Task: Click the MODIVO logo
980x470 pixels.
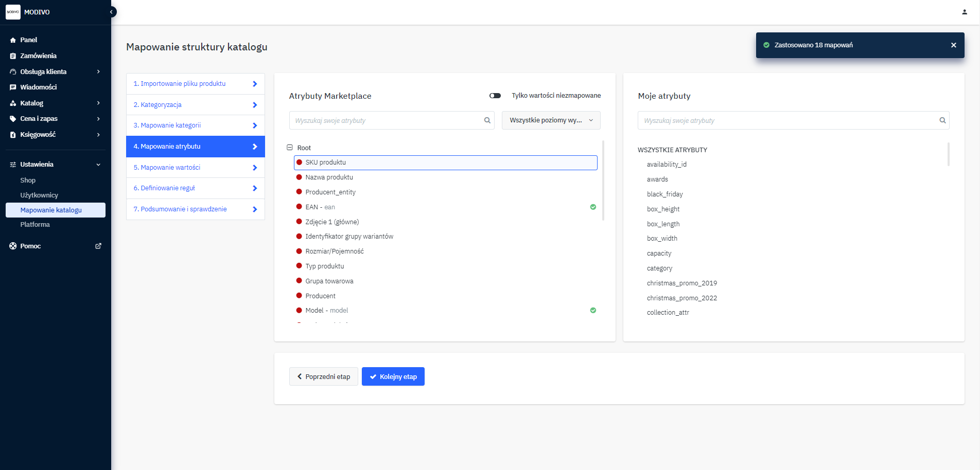Action: coord(13,12)
